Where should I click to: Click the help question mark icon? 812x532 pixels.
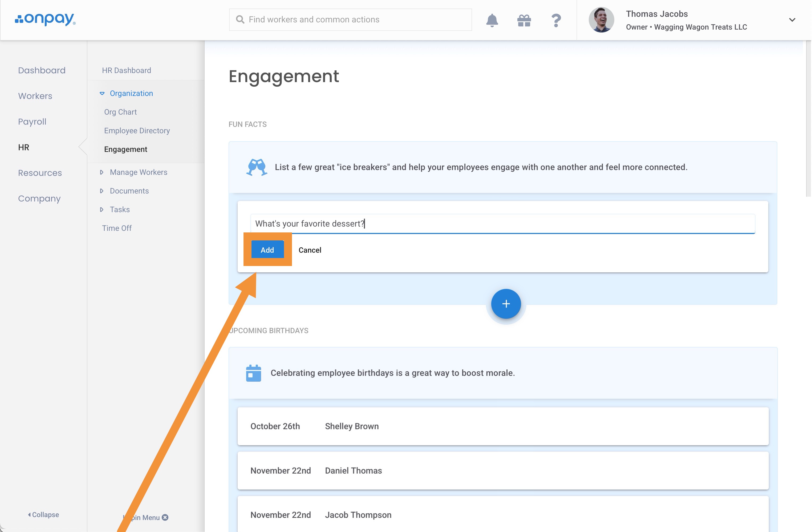tap(556, 20)
